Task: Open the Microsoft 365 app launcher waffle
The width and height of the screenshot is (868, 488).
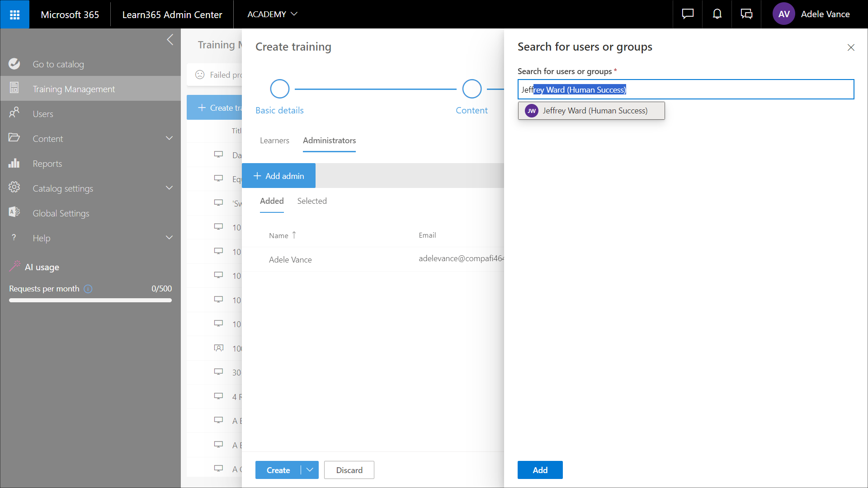Action: [x=14, y=14]
